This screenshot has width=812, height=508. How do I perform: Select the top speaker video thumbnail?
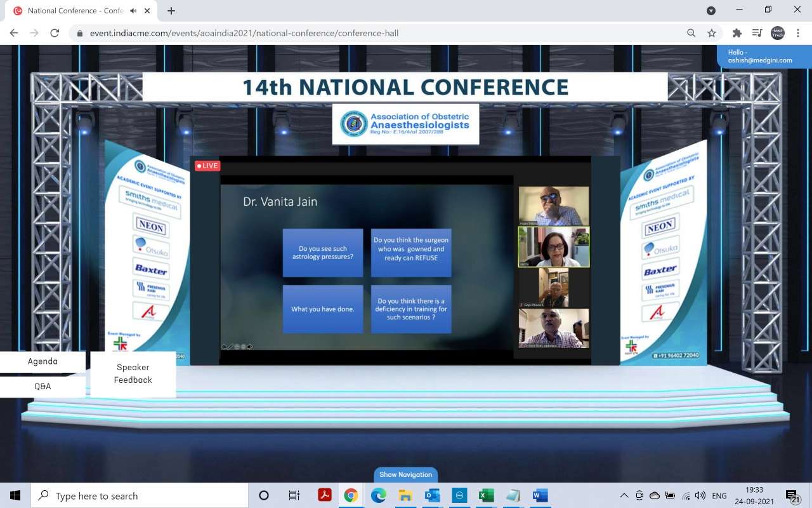click(554, 206)
